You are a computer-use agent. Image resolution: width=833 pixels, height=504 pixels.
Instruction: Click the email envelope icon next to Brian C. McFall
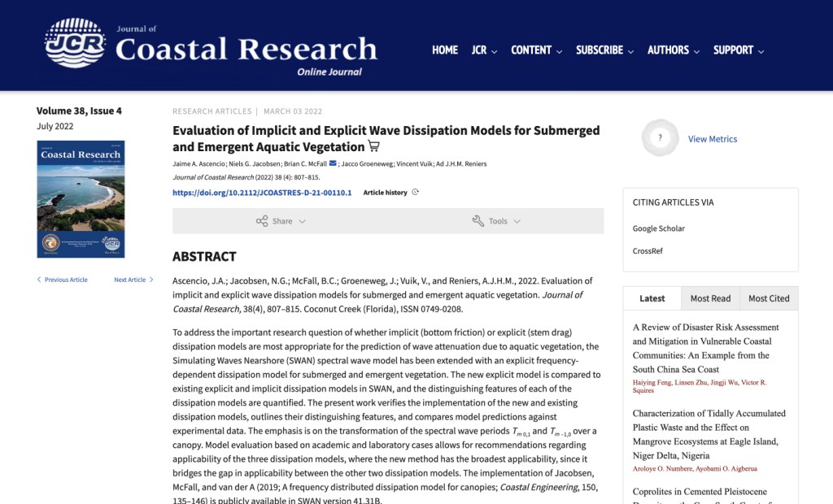tap(333, 163)
